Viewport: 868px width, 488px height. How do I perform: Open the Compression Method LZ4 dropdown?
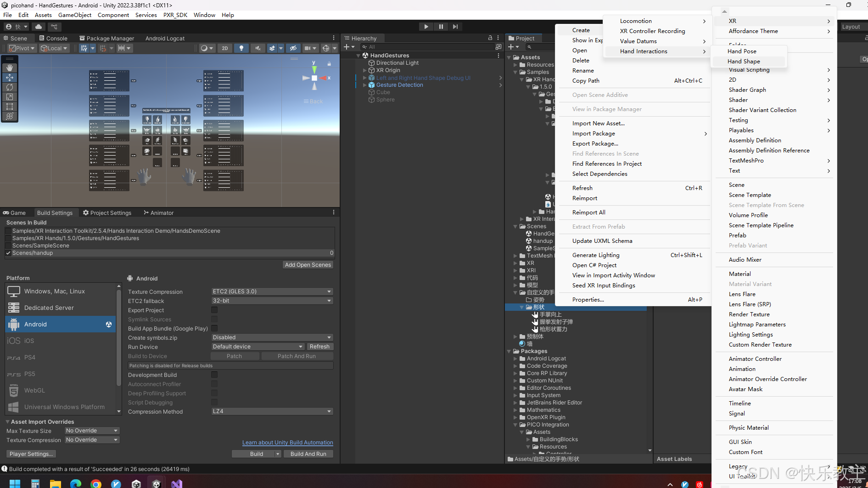272,411
